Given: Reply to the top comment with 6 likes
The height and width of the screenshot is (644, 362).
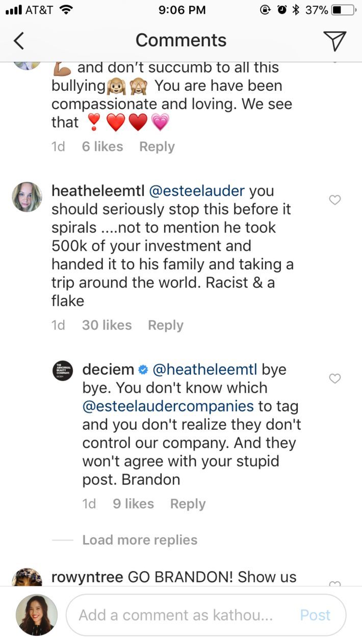Looking at the screenshot, I should pos(157,147).
